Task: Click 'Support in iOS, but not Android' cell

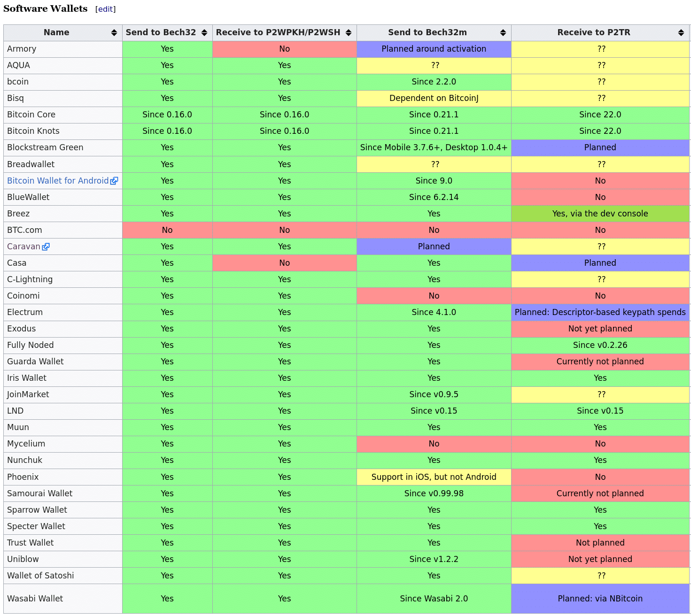Action: (434, 477)
